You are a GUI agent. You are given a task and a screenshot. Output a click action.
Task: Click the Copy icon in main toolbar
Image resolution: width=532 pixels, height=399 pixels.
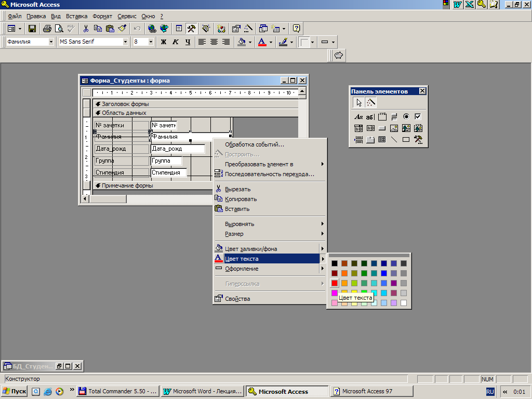click(98, 29)
